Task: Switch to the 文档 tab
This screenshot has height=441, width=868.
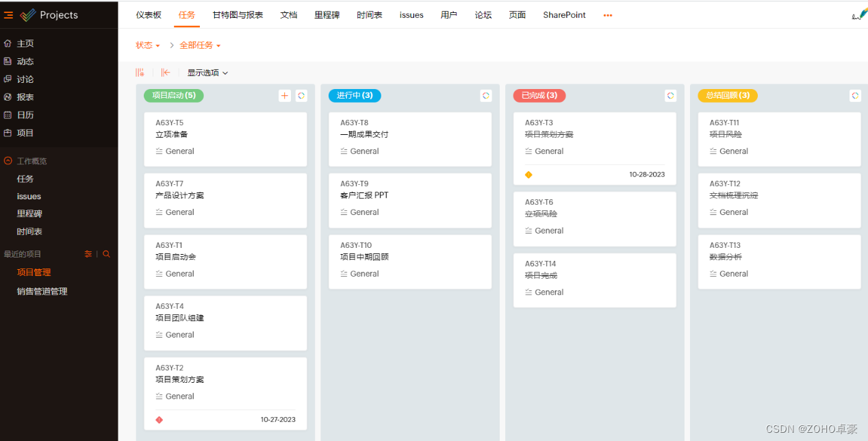Action: pos(289,15)
